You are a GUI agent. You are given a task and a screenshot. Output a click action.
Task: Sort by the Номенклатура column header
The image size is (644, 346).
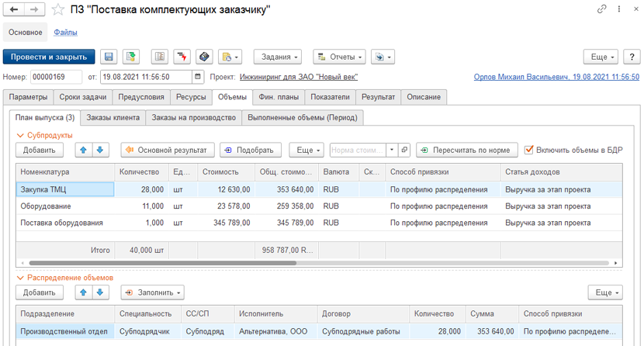65,172
